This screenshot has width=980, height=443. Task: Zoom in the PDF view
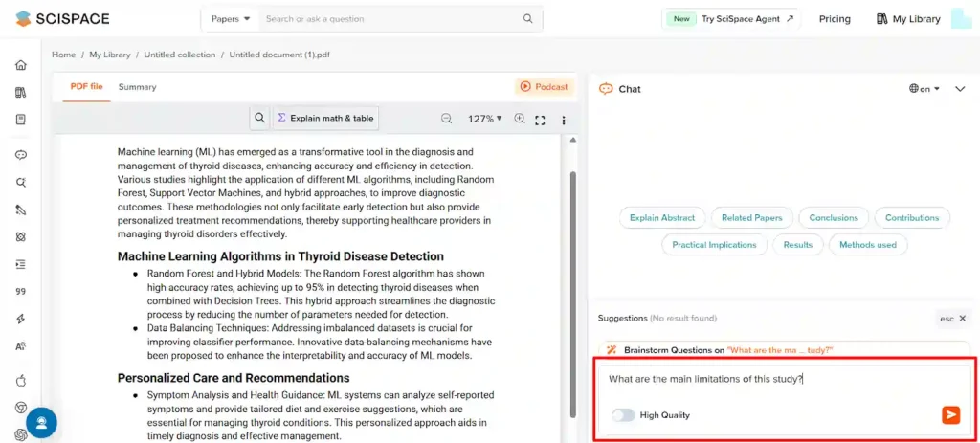click(x=520, y=119)
